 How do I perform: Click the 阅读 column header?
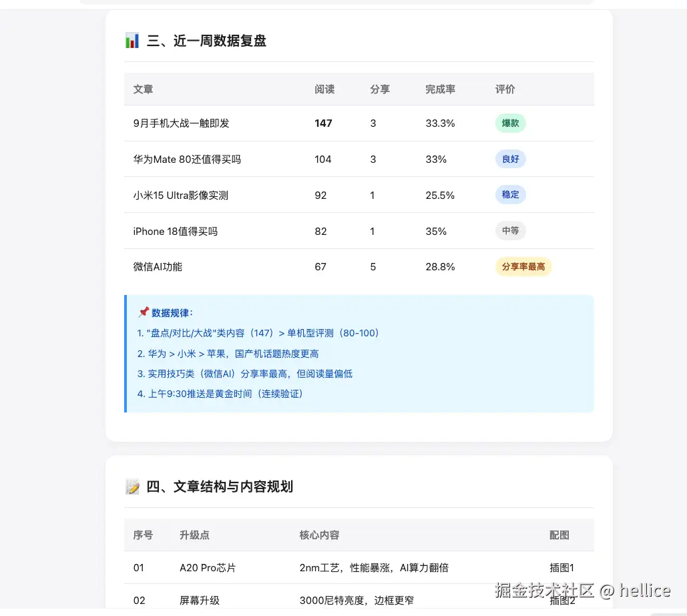point(324,89)
